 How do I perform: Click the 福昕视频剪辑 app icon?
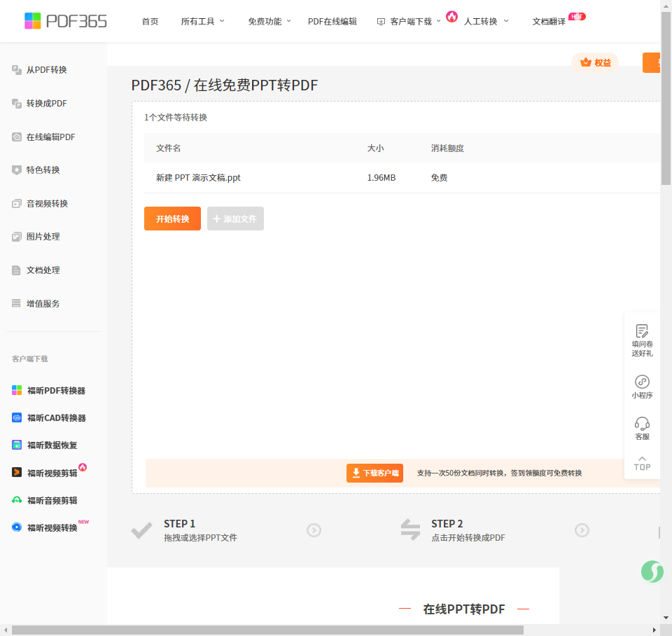[x=17, y=473]
